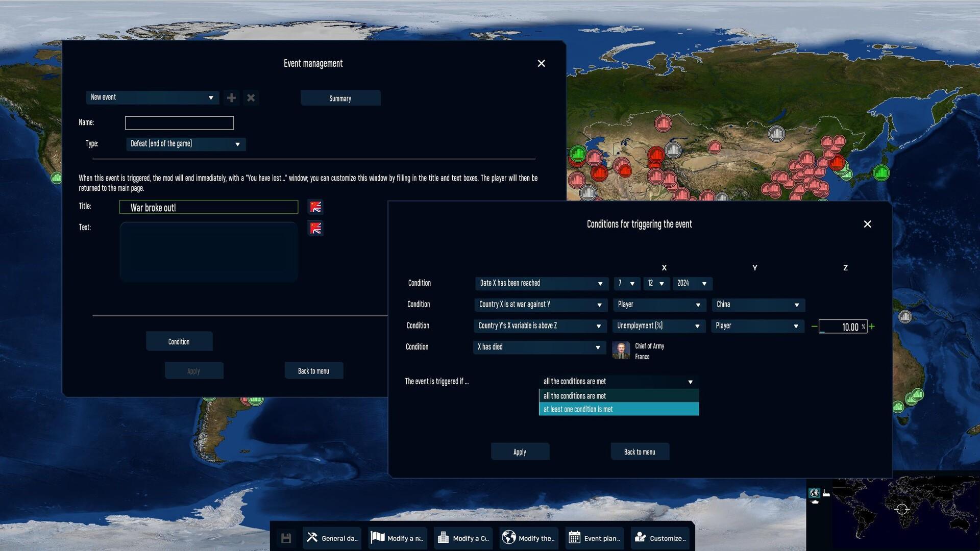Toggle the factory layer above the minimap
This screenshot has width=980, height=551.
pos(826,493)
